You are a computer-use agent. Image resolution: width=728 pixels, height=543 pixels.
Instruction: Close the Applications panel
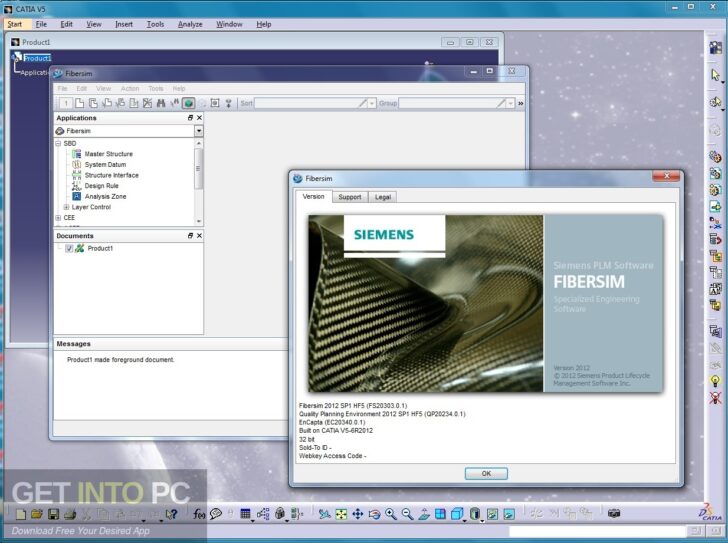click(199, 118)
